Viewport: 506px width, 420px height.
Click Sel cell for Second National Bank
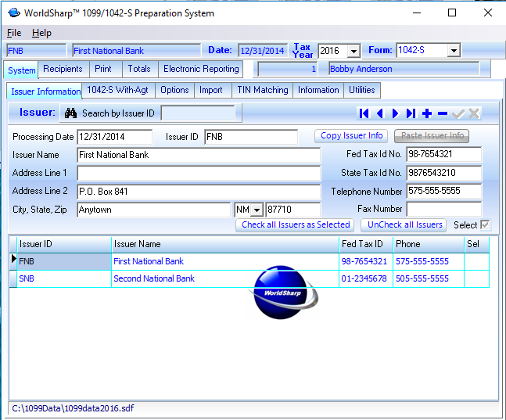(x=476, y=278)
